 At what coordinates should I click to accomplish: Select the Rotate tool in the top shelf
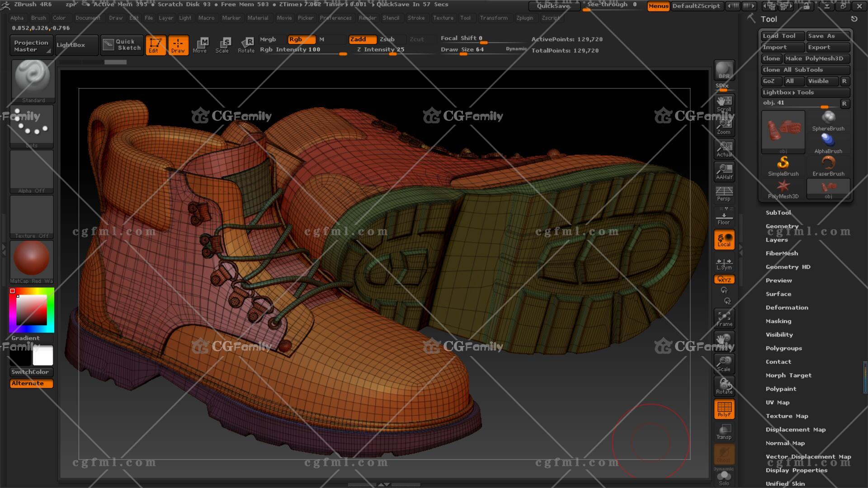[x=246, y=45]
